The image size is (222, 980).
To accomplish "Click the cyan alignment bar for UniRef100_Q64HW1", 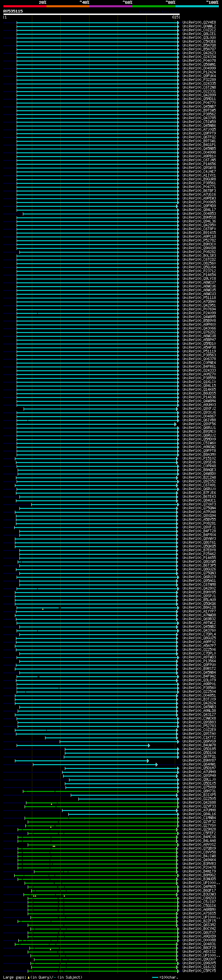I will 95,764.
